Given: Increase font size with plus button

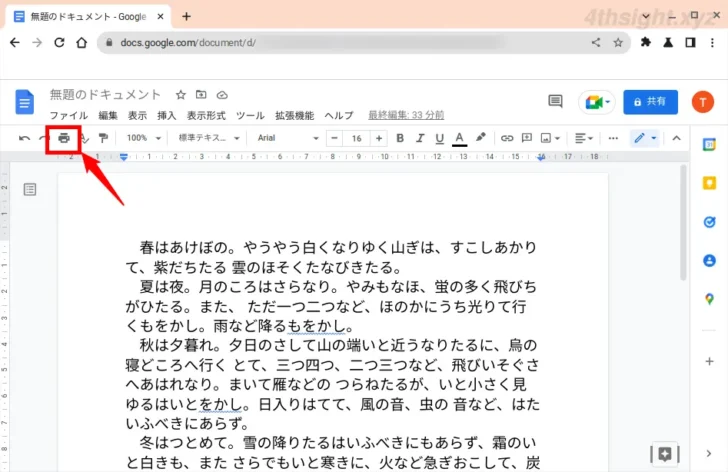Looking at the screenshot, I should 379,138.
